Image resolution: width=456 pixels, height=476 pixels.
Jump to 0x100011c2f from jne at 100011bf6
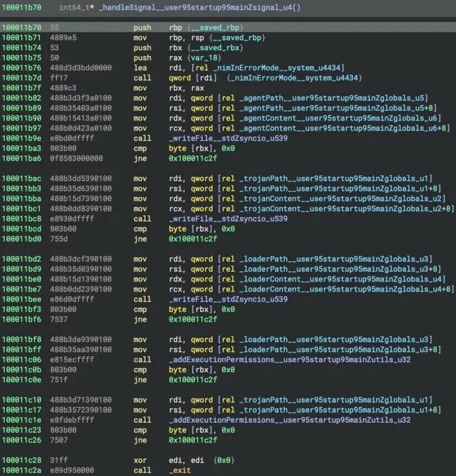click(193, 319)
